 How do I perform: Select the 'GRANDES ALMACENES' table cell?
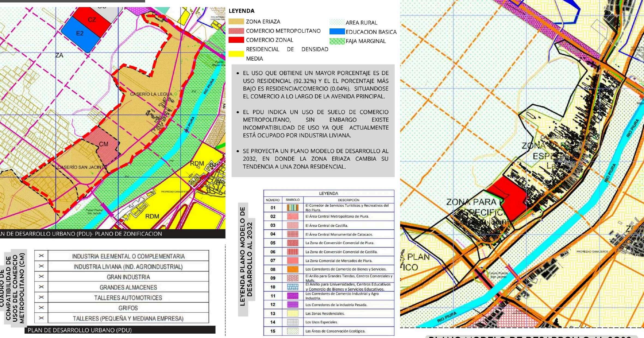[x=128, y=287]
